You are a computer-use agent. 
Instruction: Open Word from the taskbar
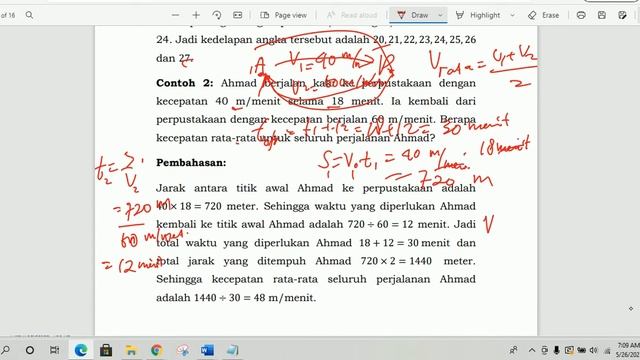207,350
